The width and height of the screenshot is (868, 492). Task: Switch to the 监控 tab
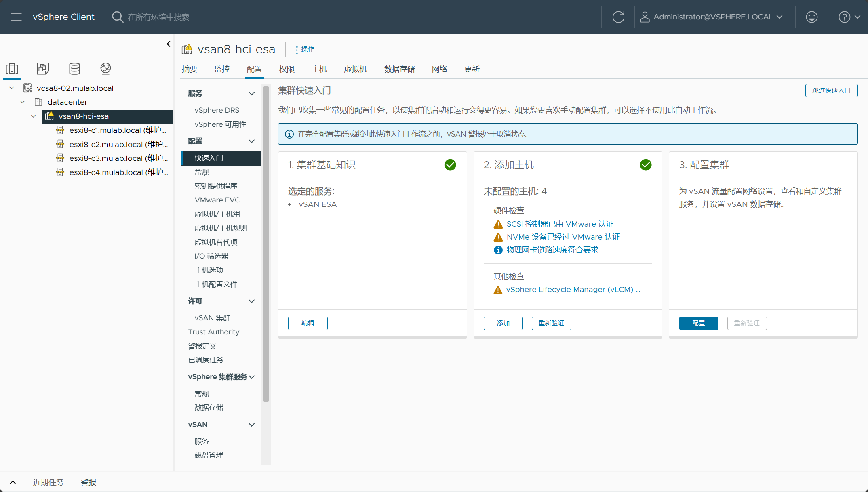point(222,69)
